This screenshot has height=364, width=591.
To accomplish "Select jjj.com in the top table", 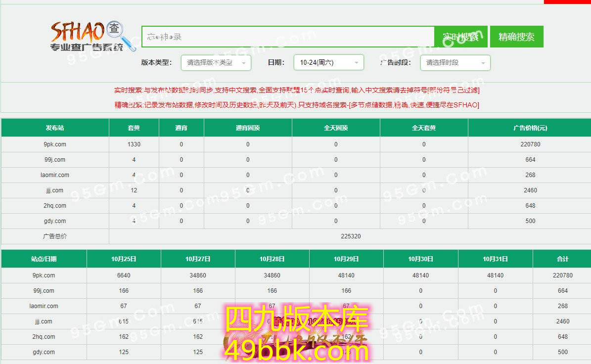I will tap(54, 190).
